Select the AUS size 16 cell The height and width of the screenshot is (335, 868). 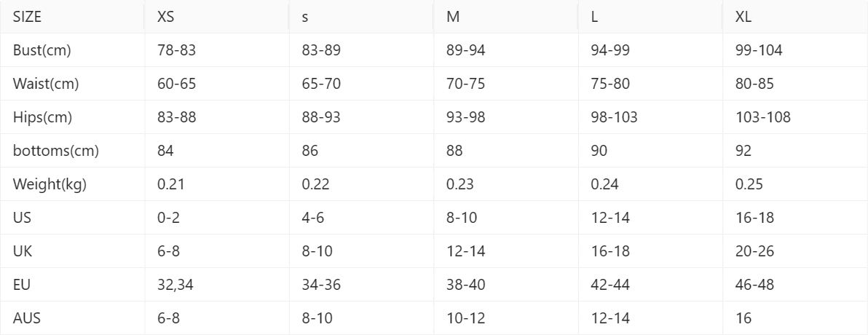point(795,318)
